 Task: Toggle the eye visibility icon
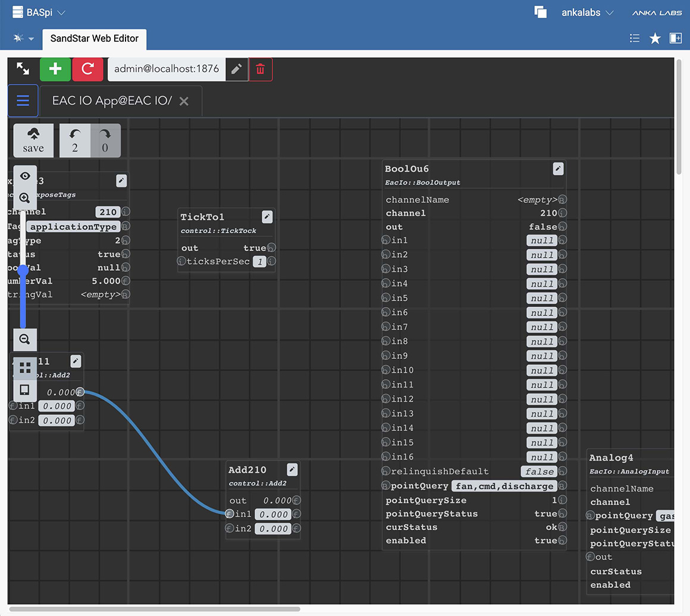tap(25, 176)
